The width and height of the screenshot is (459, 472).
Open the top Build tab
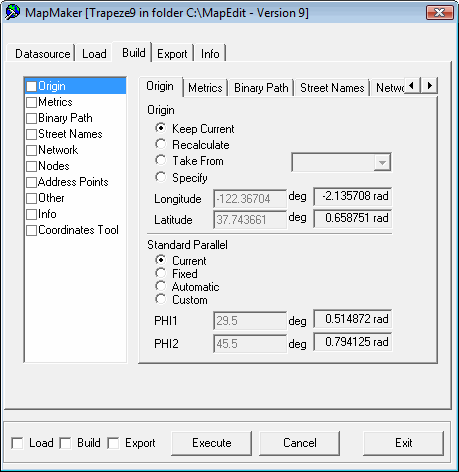click(133, 52)
